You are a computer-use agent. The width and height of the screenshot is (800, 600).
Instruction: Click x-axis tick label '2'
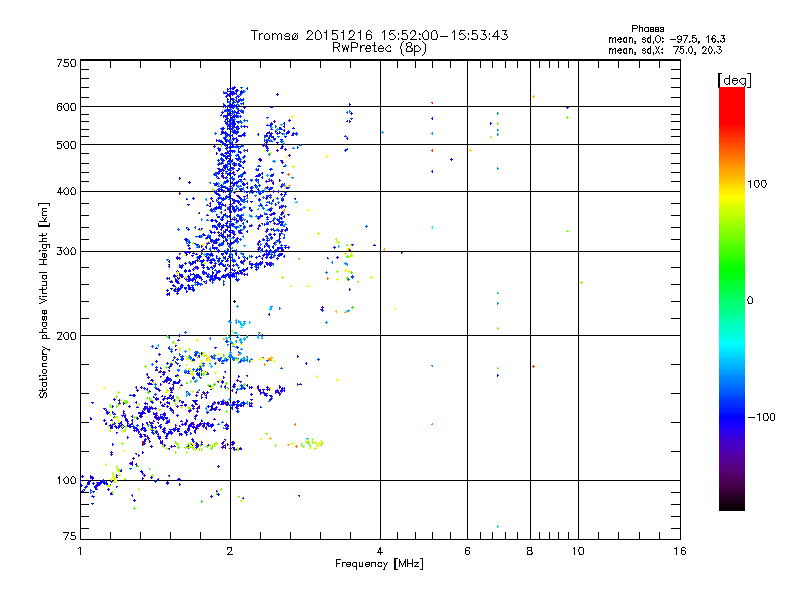(x=230, y=551)
